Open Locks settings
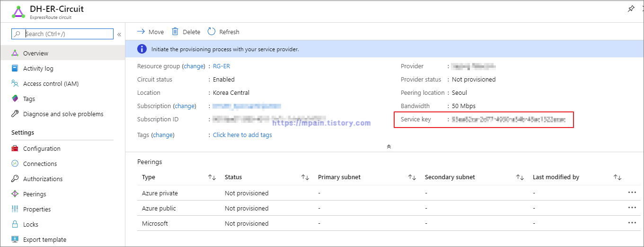 click(31, 224)
